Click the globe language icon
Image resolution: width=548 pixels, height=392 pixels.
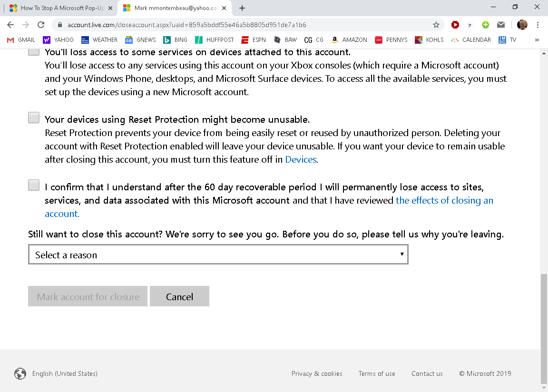[x=20, y=373]
